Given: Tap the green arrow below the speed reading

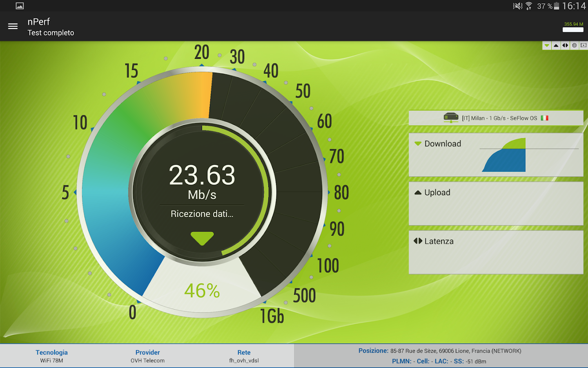Looking at the screenshot, I should pyautogui.click(x=202, y=238).
